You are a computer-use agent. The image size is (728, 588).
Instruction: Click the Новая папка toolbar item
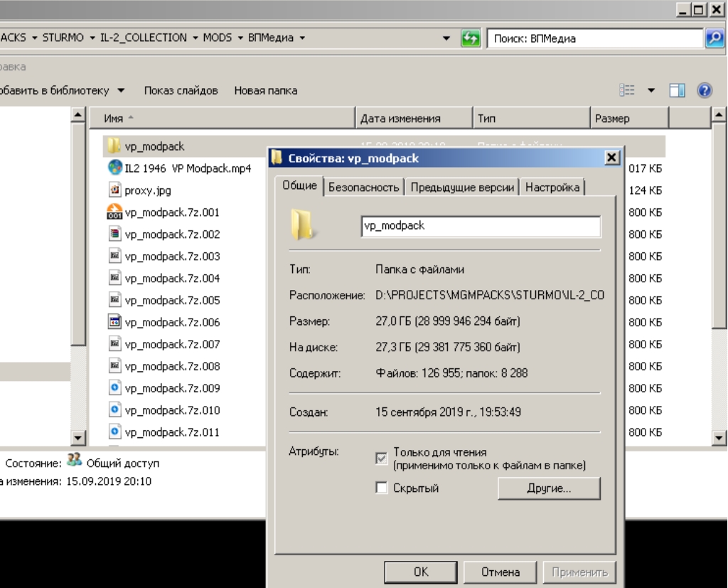(x=266, y=90)
